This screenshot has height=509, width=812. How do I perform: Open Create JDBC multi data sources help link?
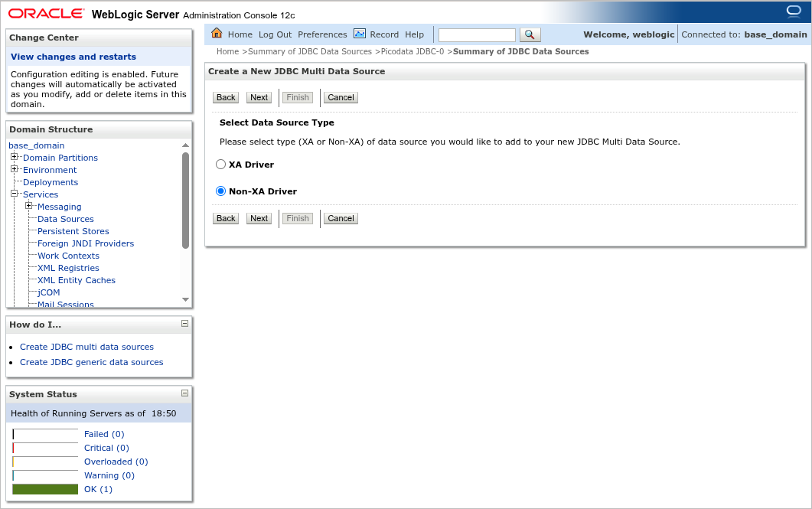tap(86, 347)
